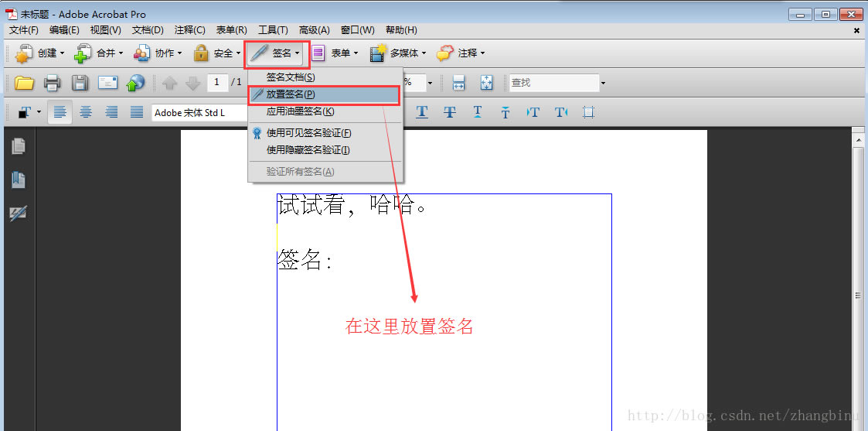Screen dimensions: 868x431
Task: Click the Open file folder icon
Action: (x=25, y=83)
